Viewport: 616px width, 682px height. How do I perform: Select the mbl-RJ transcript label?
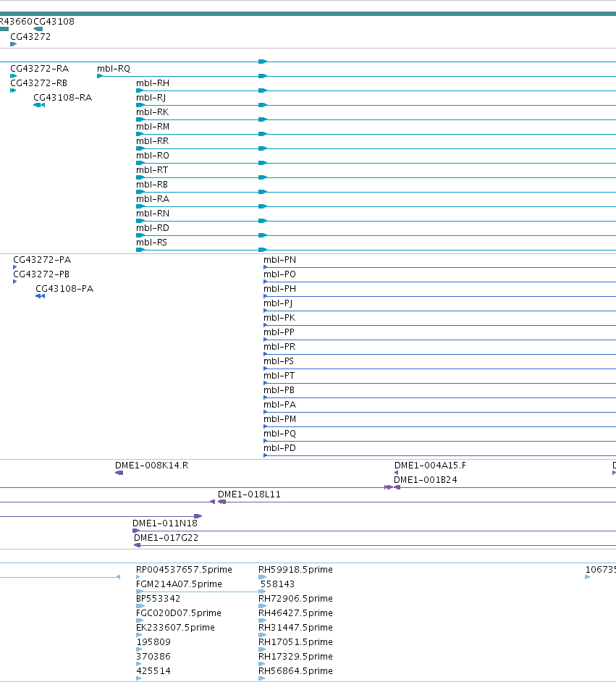click(x=151, y=98)
